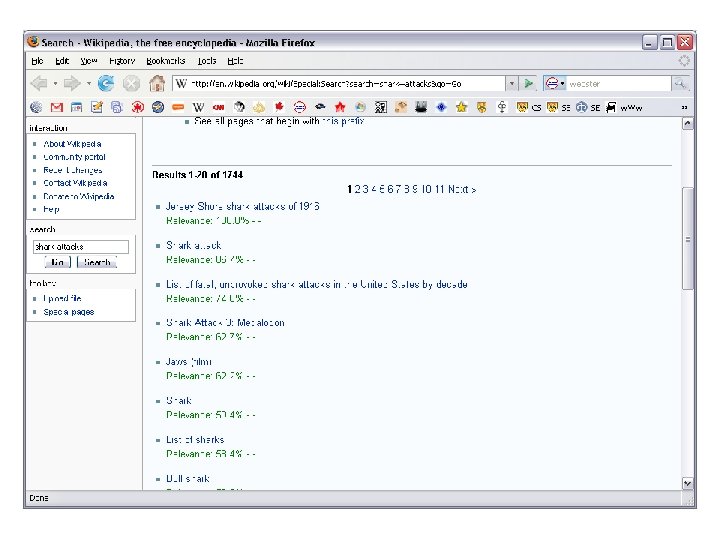
Task: Open the first globe bookmark icon
Action: point(36,107)
